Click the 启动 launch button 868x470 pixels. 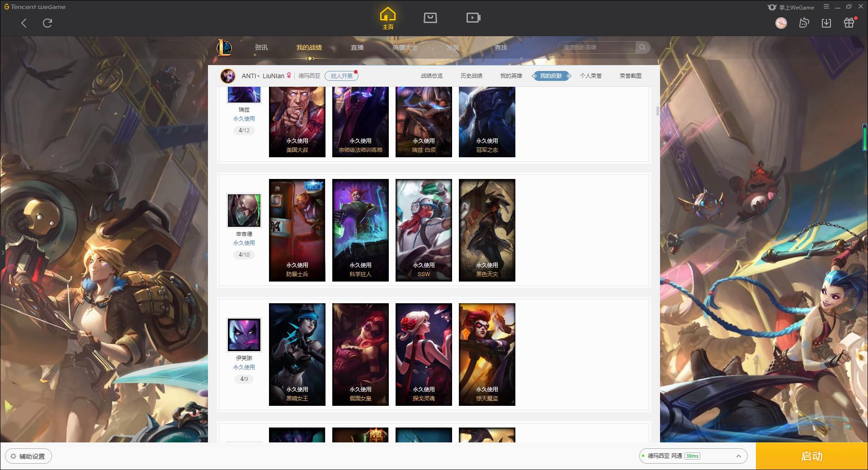[812, 456]
